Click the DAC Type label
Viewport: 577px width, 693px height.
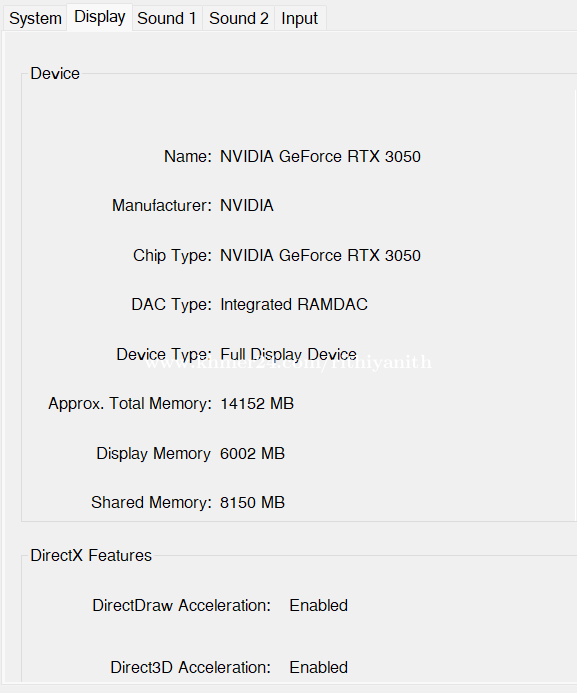pyautogui.click(x=171, y=305)
